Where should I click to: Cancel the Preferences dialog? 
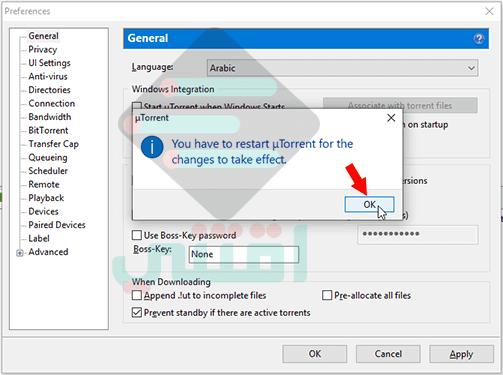[388, 354]
